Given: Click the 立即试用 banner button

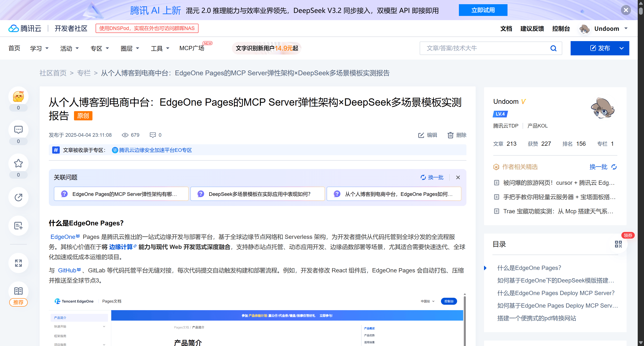Looking at the screenshot, I should [483, 10].
